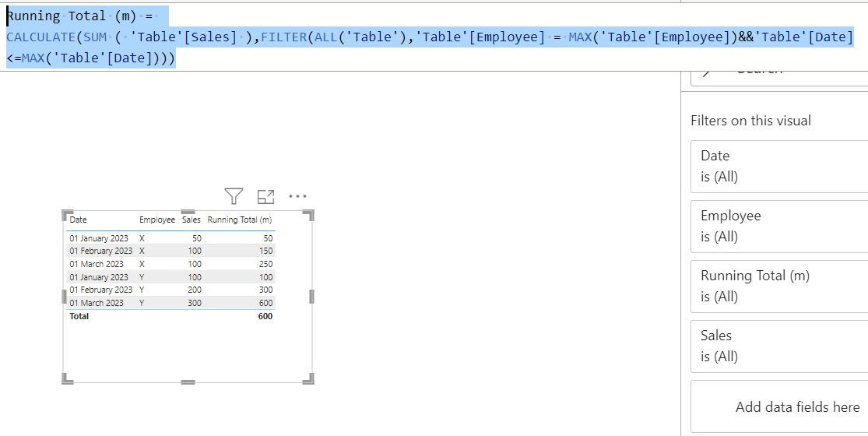The width and height of the screenshot is (868, 436).
Task: Sort table by the Date column header
Action: click(x=78, y=220)
